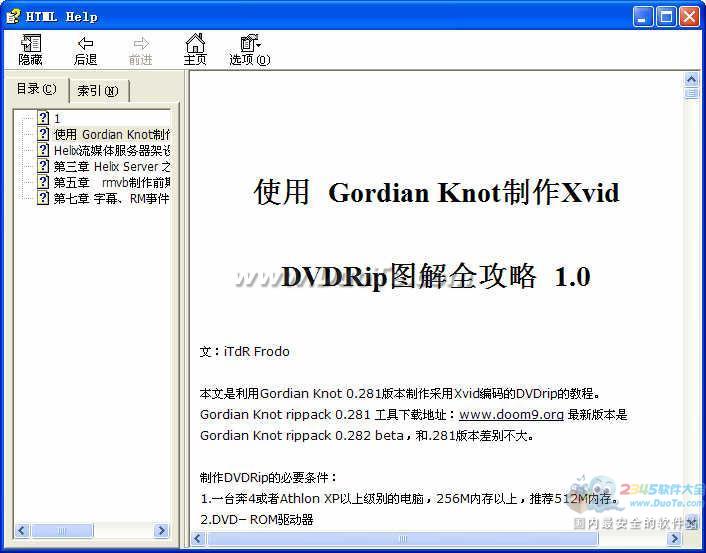Click the line starting 1.一台奔4或者Athlon XP
Screen dimensions: 706x553
410,499
